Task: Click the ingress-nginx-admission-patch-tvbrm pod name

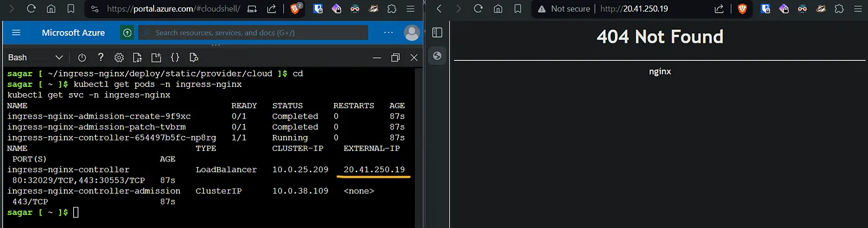Action: [x=96, y=127]
